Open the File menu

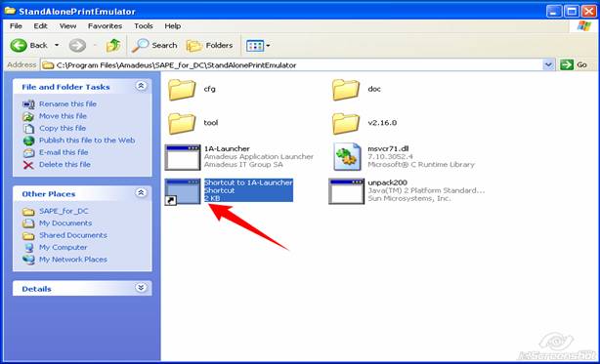tap(16, 26)
